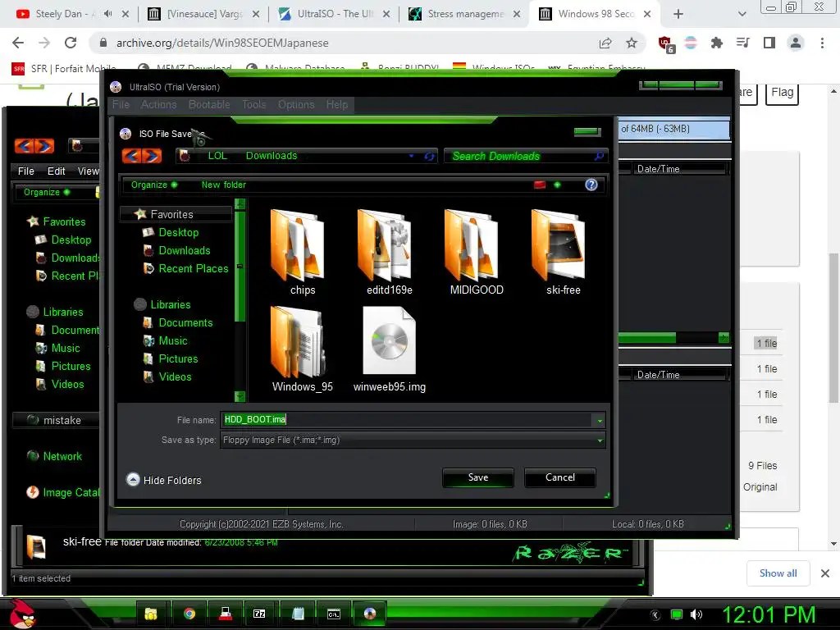Open the uBlock extension icon in Chrome
Viewport: 840px width, 630px height.
coord(666,44)
